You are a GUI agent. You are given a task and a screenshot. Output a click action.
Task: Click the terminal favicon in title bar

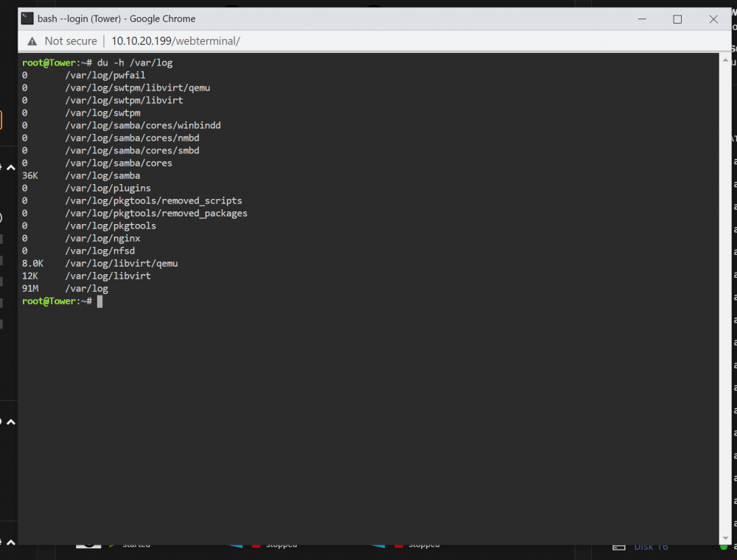[27, 19]
